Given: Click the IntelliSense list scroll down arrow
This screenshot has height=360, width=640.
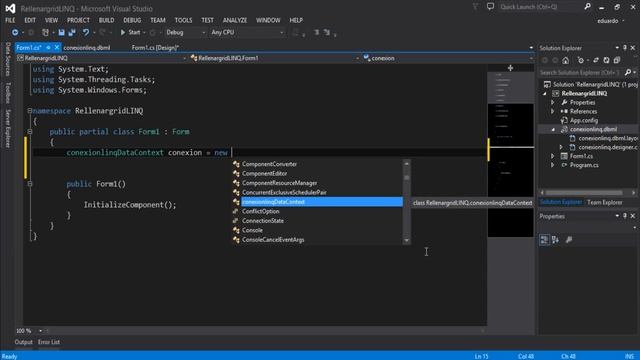Looking at the screenshot, I should click(x=407, y=240).
